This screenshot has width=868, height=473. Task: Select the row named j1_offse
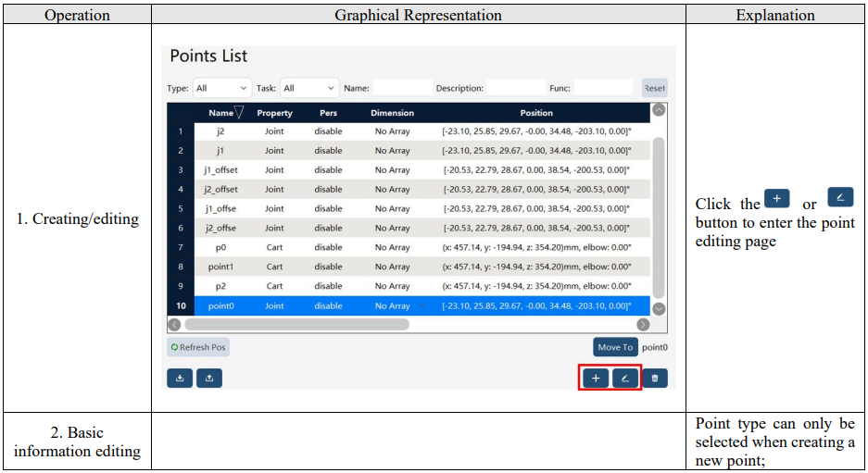(409, 208)
